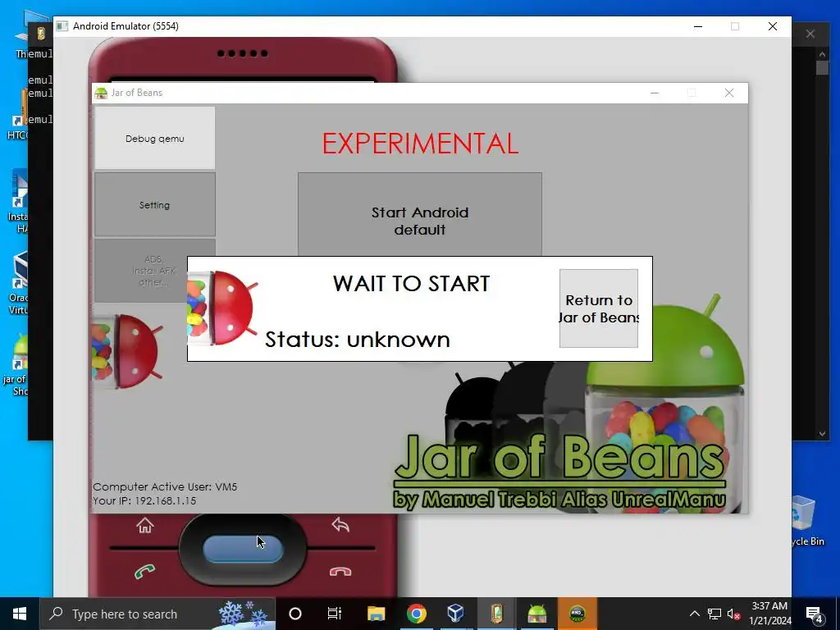Screen dimensions: 840x630
Task: Click the Jar of Beans title bar icon
Action: coord(101,94)
